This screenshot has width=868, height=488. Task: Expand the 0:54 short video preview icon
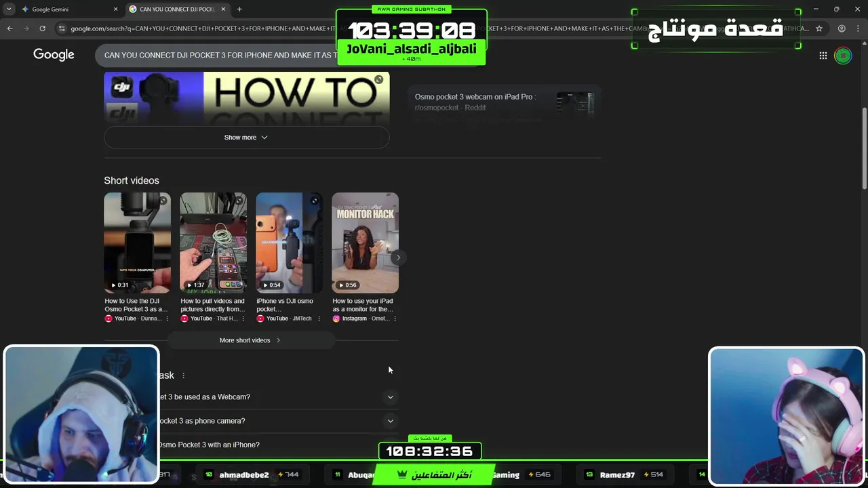click(315, 201)
